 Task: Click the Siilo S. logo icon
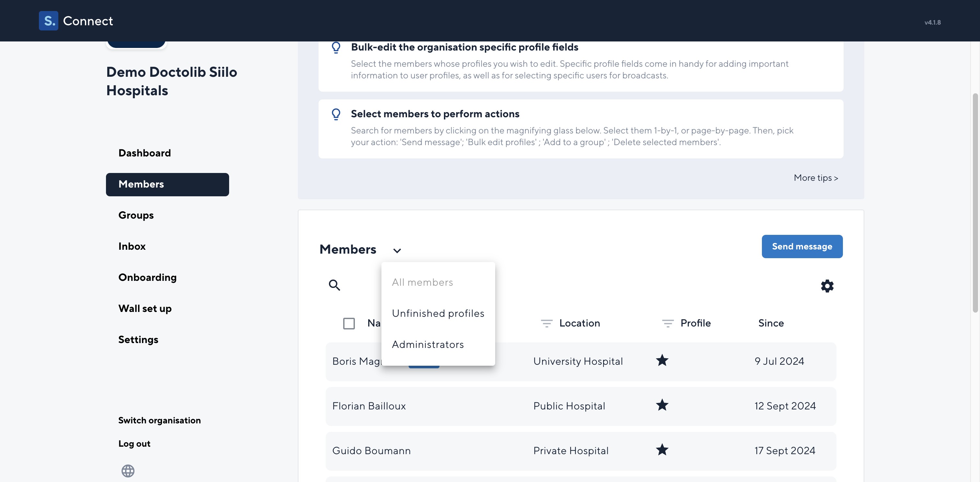[x=48, y=20]
